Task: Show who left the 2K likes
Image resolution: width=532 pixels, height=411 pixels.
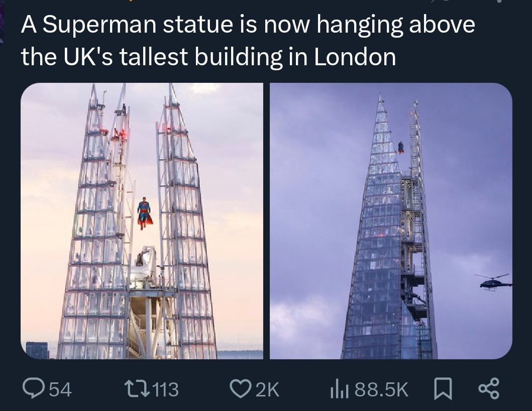Action: click(x=267, y=389)
